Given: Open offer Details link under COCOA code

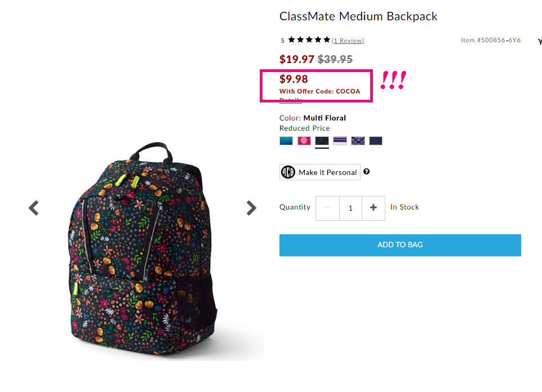Looking at the screenshot, I should 290,100.
